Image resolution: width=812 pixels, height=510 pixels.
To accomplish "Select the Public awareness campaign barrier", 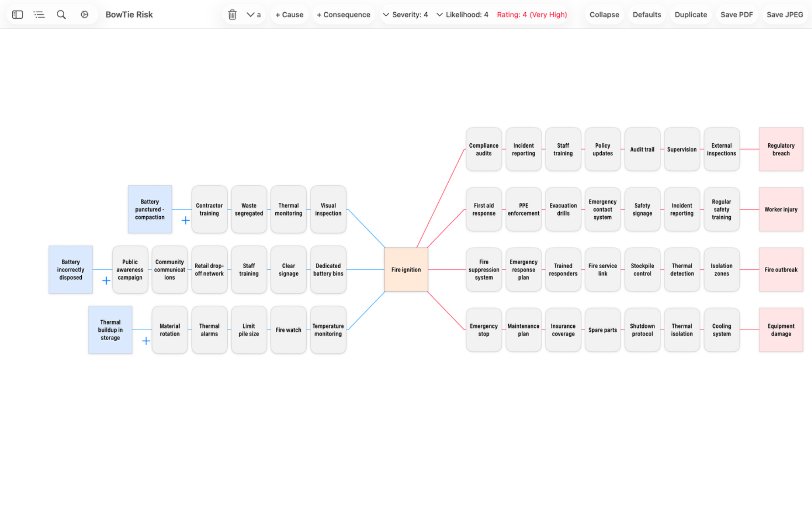I will pos(130,269).
